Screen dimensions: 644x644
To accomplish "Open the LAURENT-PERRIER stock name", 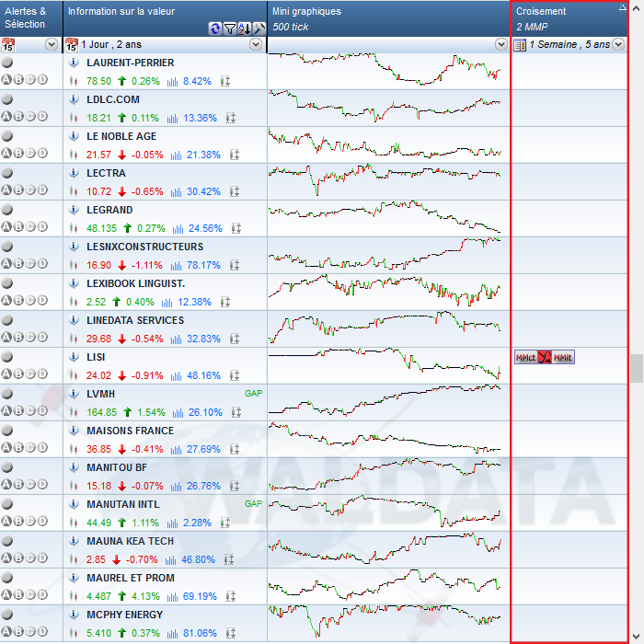I will pyautogui.click(x=131, y=63).
